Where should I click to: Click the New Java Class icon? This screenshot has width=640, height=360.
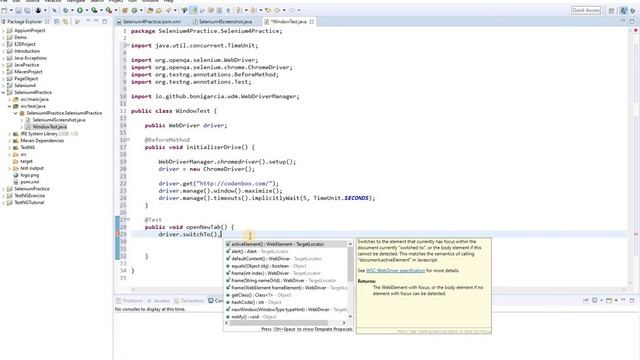[x=134, y=10]
